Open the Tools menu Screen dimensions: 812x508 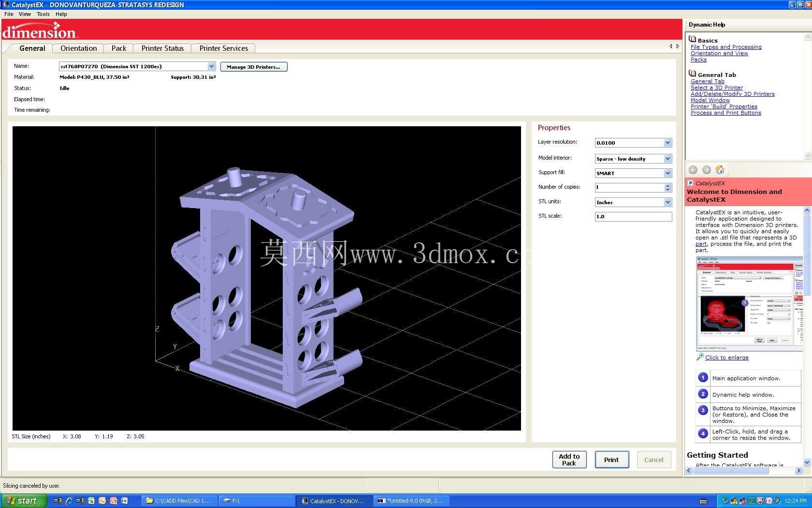click(43, 14)
